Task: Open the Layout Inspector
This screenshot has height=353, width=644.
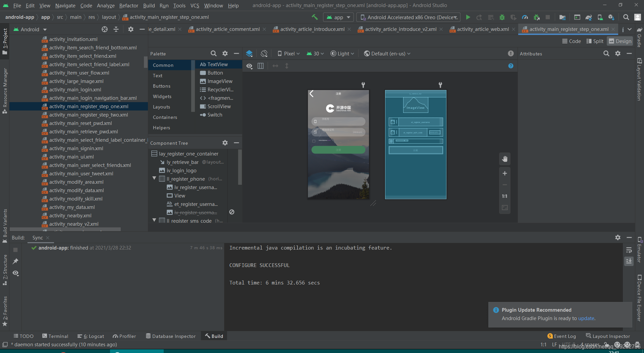Action: click(608, 336)
